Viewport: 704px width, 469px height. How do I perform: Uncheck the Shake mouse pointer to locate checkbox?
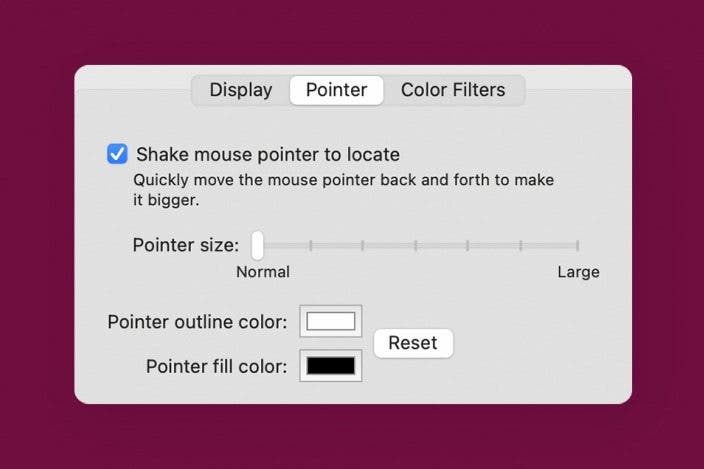118,154
